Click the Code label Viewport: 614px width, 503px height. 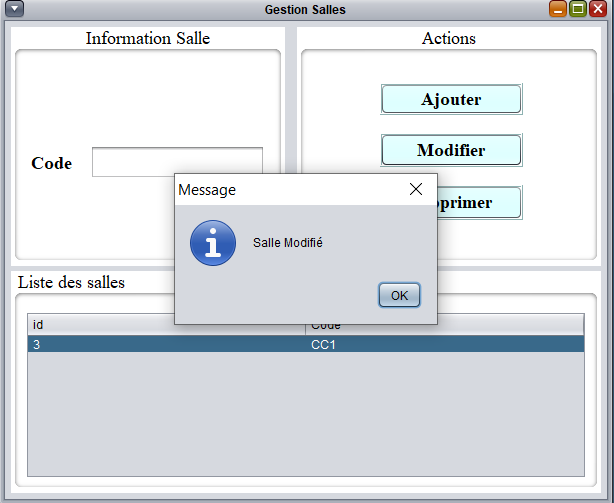click(52, 163)
